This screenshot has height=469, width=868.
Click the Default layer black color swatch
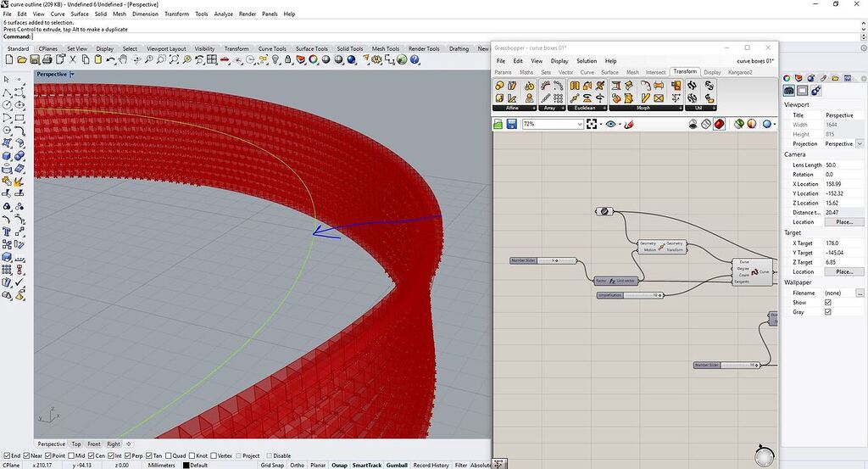(186, 465)
